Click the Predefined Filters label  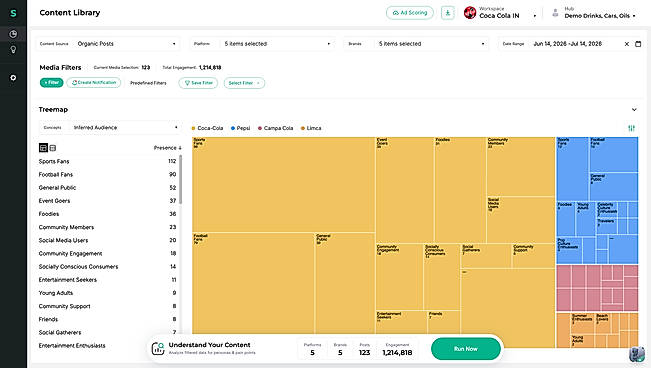tap(148, 83)
